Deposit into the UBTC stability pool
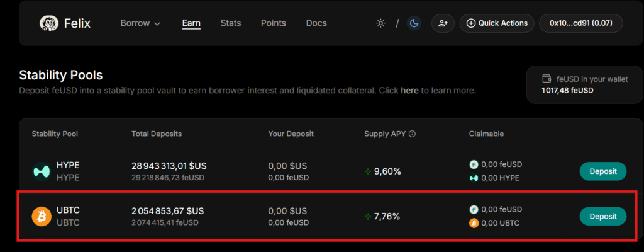The height and width of the screenshot is (252, 644). 603,216
